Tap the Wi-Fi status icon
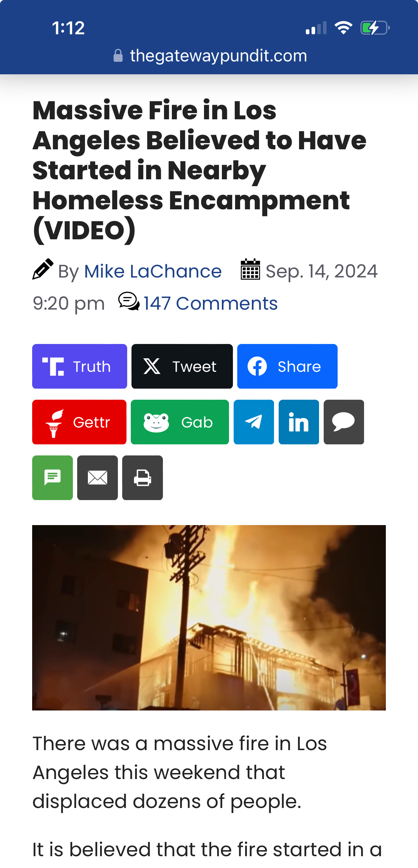Screen dimensions: 418x868 coord(343,28)
